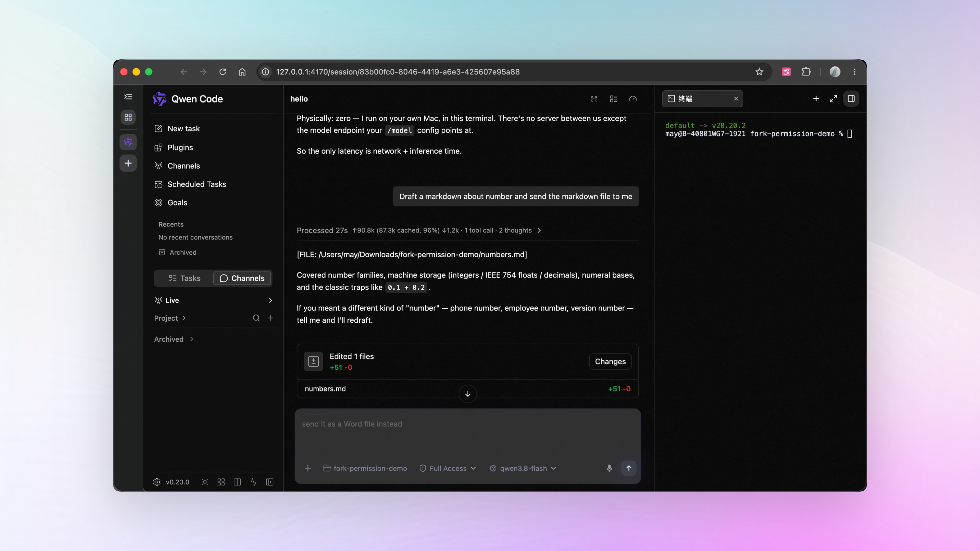
Task: Toggle the right side panel layout icon
Action: (851, 98)
